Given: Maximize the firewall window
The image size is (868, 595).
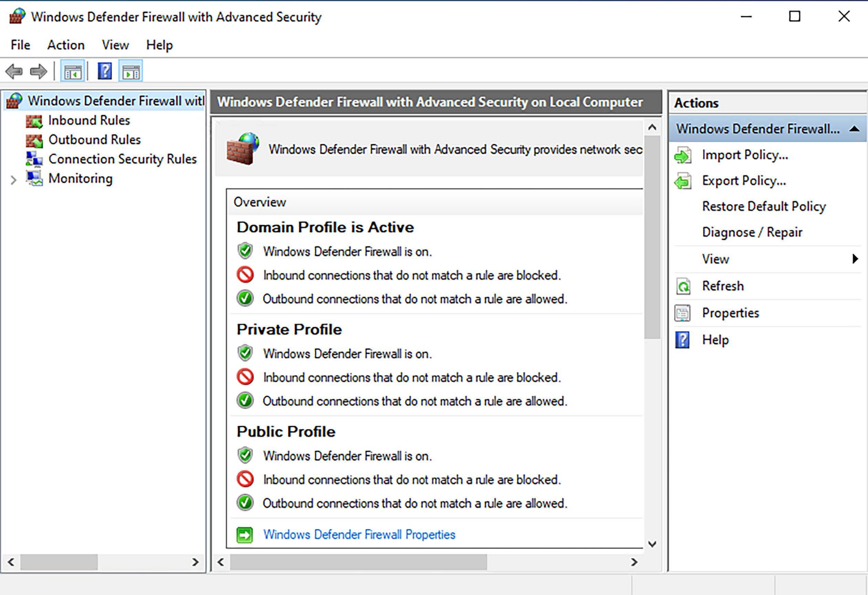Looking at the screenshot, I should tap(794, 17).
